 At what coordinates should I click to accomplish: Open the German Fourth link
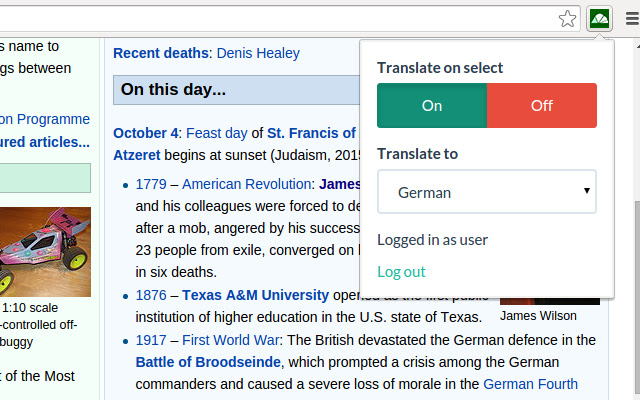[x=530, y=384]
